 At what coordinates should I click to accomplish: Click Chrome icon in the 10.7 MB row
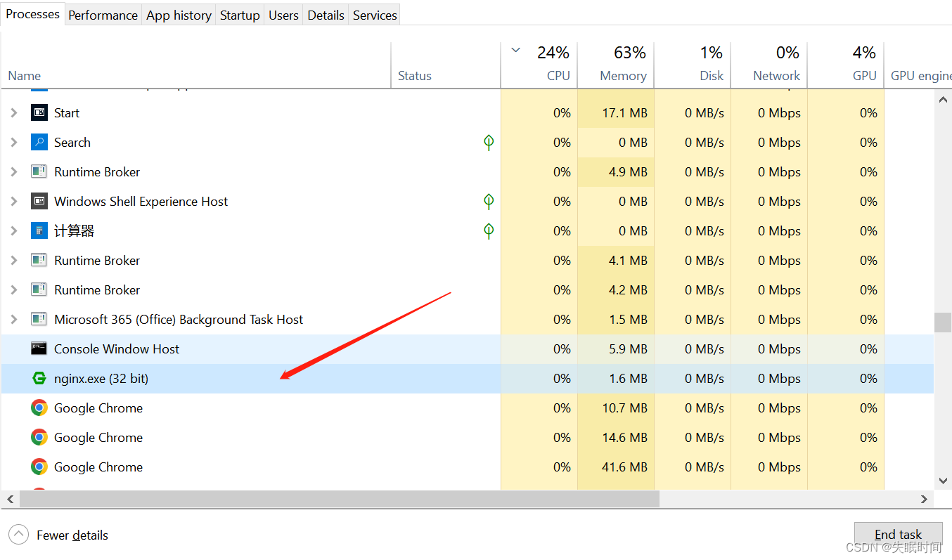tap(39, 408)
